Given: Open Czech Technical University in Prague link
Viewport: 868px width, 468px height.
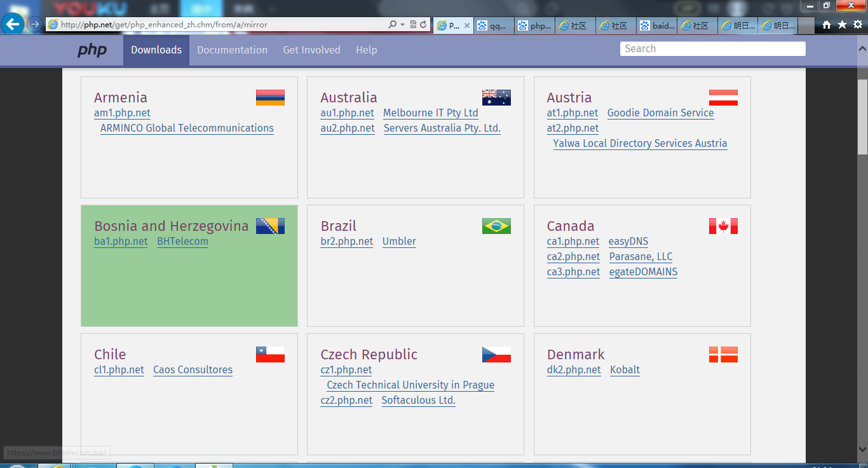Looking at the screenshot, I should click(x=410, y=385).
